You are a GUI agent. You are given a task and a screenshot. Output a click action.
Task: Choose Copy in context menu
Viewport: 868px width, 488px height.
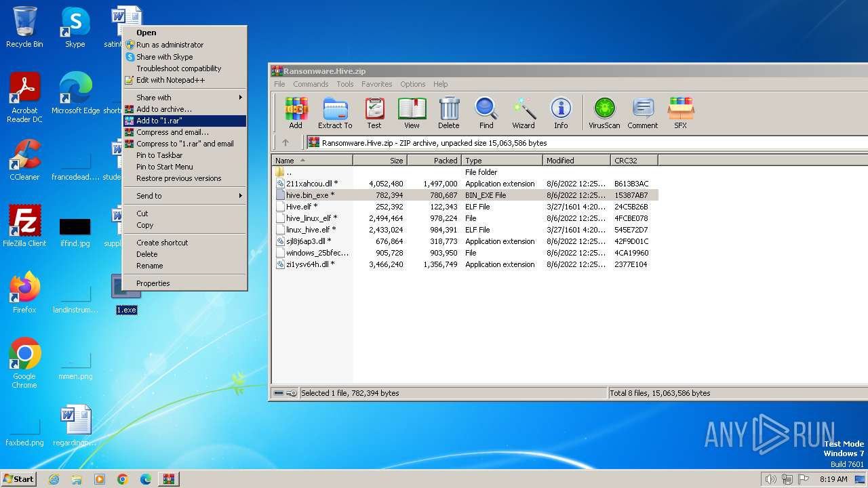click(184, 225)
